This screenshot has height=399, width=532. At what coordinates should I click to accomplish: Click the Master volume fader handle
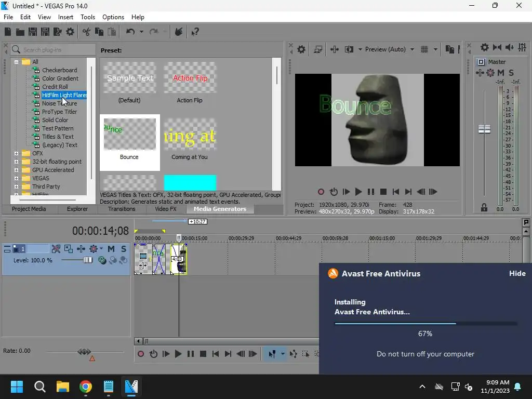(x=484, y=129)
